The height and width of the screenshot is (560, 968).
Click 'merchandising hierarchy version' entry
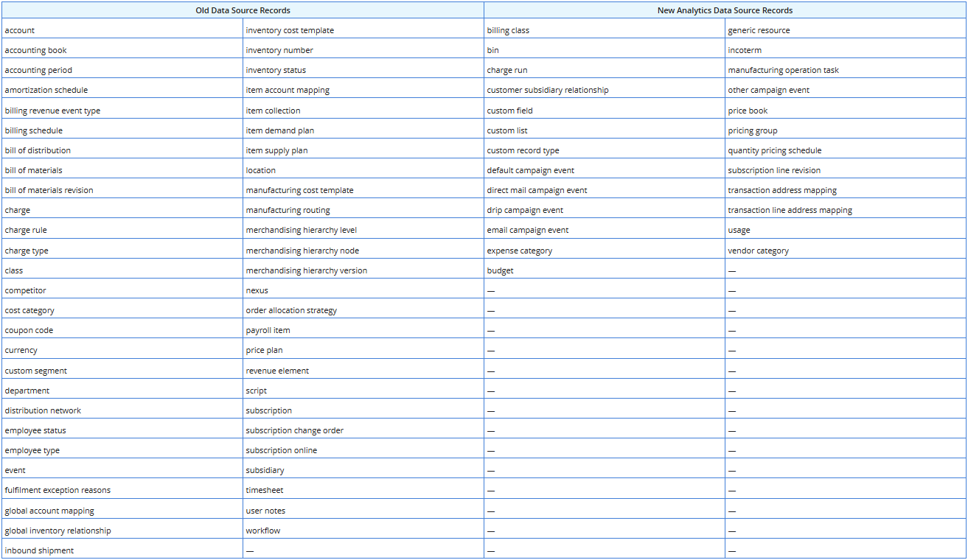pyautogui.click(x=306, y=270)
